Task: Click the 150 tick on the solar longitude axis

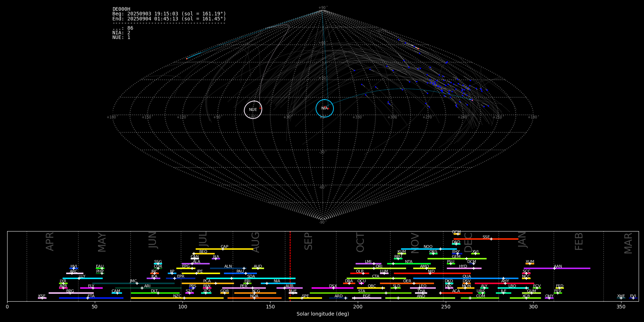Action: point(270,307)
